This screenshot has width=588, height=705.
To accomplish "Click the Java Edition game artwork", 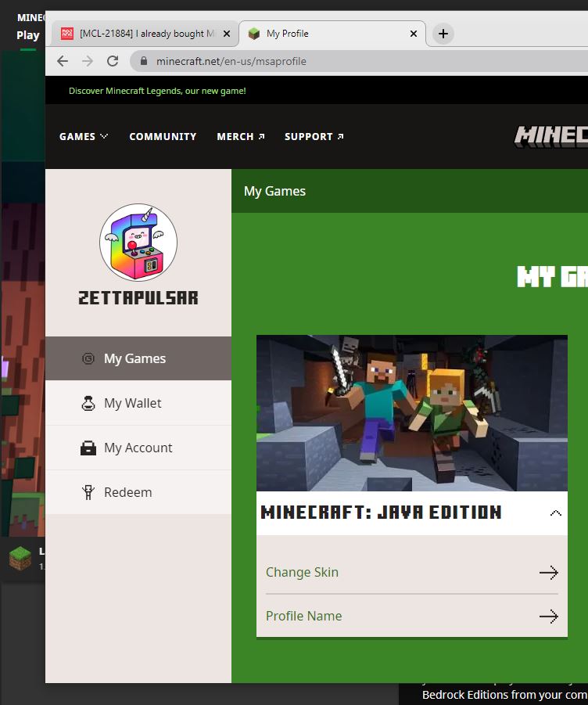I will click(412, 412).
